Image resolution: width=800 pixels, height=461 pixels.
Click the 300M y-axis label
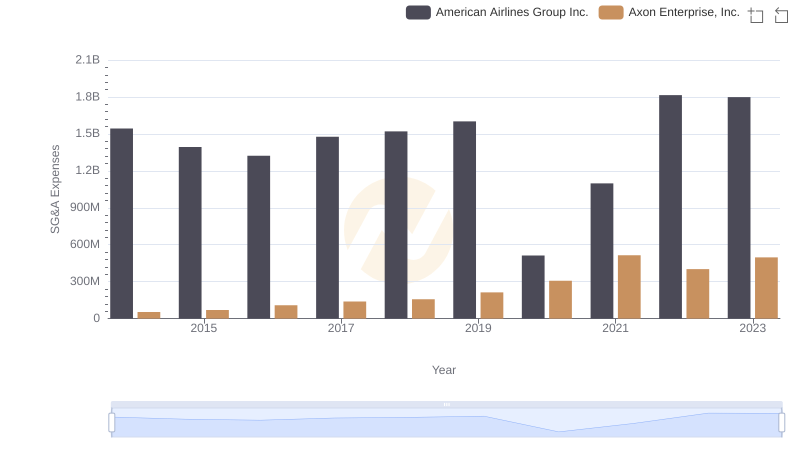[x=85, y=281]
